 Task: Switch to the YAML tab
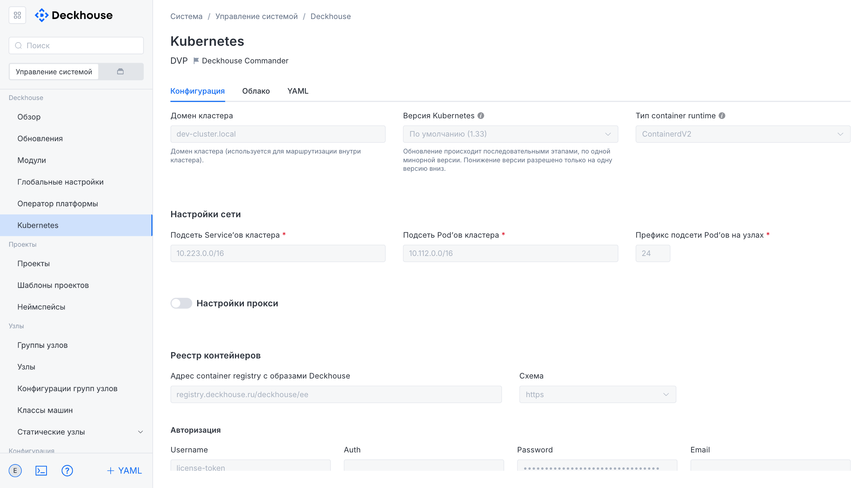click(x=298, y=91)
